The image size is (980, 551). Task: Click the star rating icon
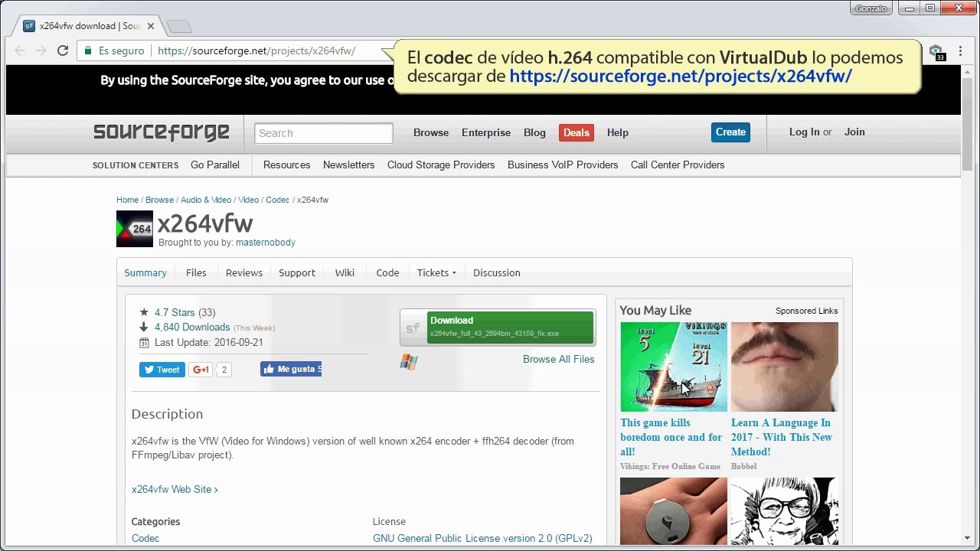144,312
